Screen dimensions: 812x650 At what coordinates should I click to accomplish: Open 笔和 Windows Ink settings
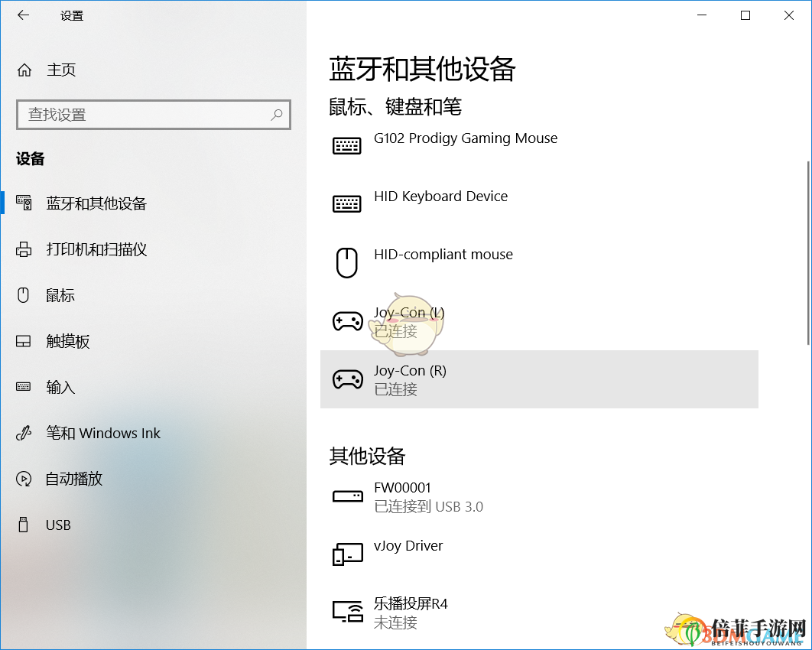(103, 434)
